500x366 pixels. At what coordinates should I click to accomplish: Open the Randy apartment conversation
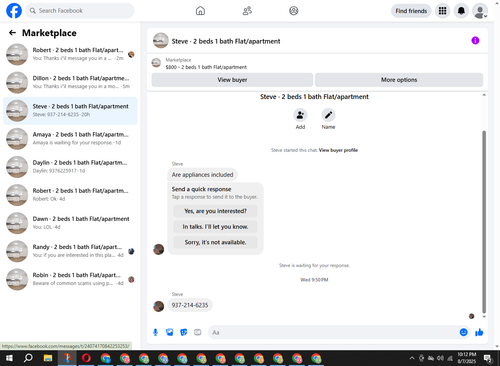click(70, 251)
